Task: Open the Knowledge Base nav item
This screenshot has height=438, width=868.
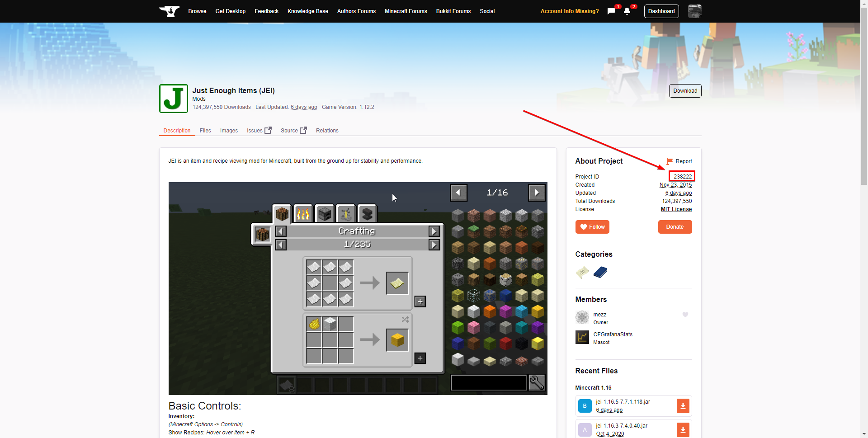Action: coord(308,11)
